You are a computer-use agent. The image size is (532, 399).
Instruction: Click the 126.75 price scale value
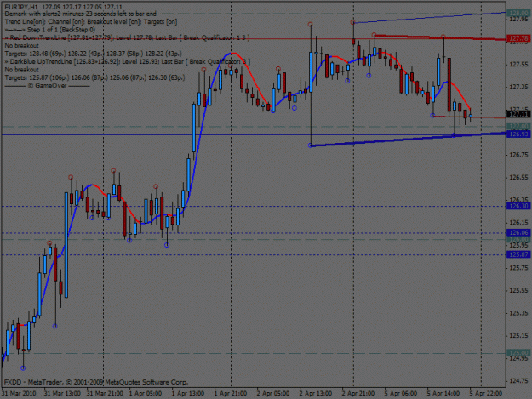518,155
